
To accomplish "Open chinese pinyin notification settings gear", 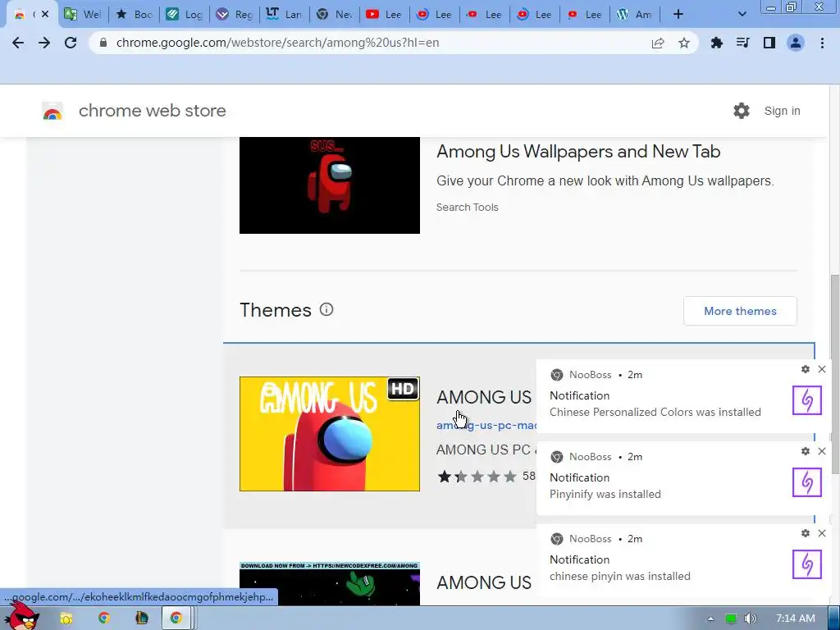I will pos(806,533).
